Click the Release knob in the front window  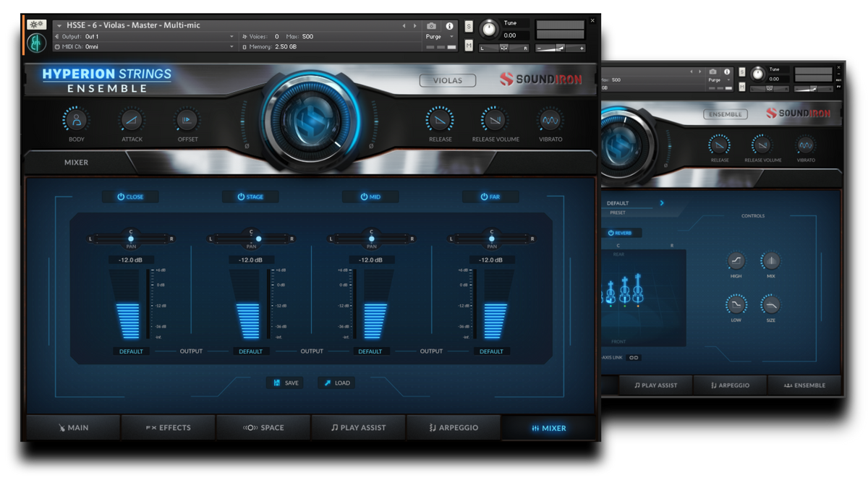click(x=440, y=120)
